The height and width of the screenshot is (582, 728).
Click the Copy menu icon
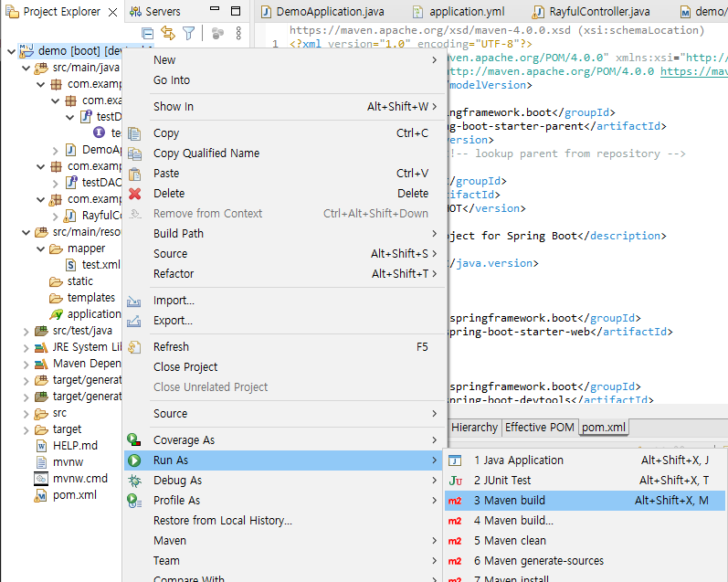134,133
